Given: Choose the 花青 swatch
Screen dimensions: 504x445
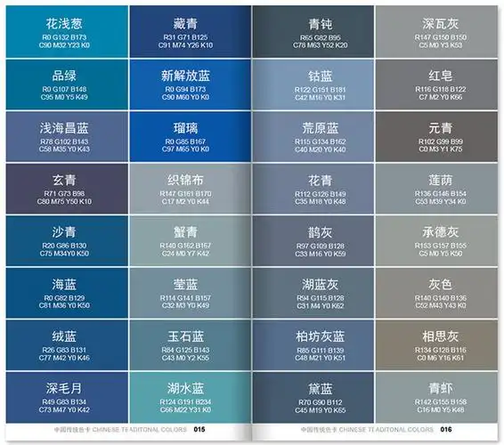Looking at the screenshot, I should tap(313, 189).
